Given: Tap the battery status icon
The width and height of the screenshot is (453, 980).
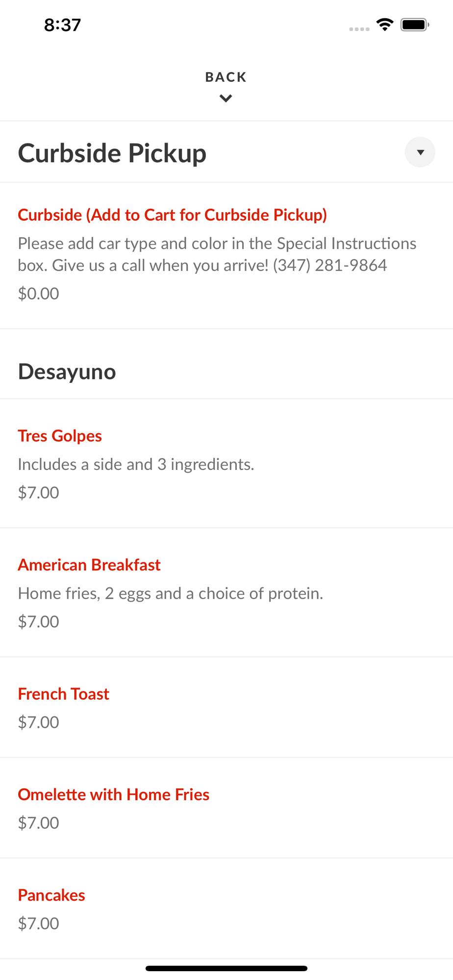Looking at the screenshot, I should click(x=415, y=24).
